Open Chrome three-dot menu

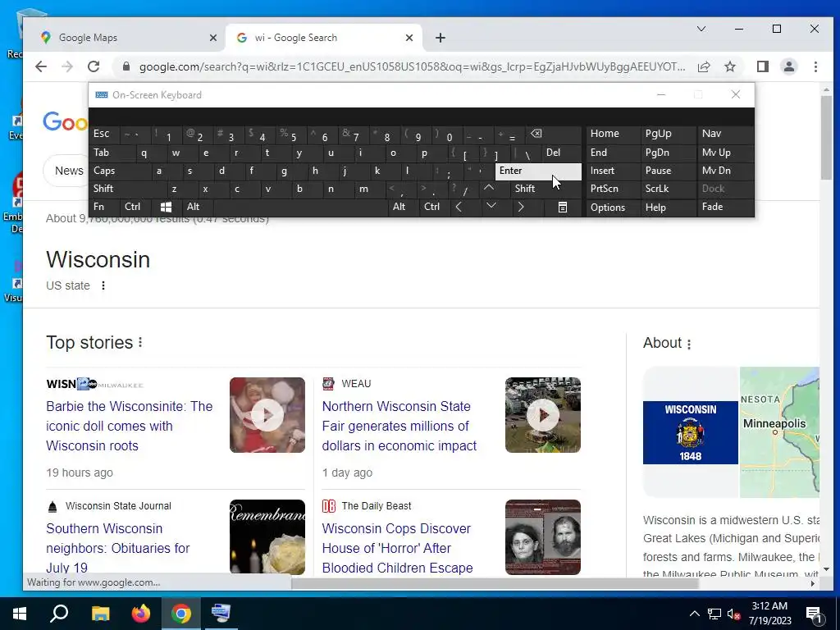coord(815,66)
